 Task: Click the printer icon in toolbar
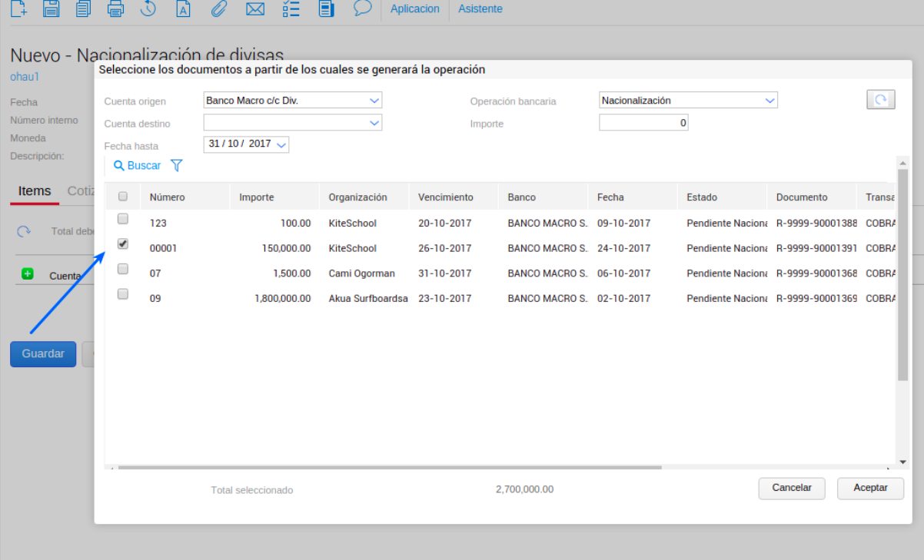(115, 9)
